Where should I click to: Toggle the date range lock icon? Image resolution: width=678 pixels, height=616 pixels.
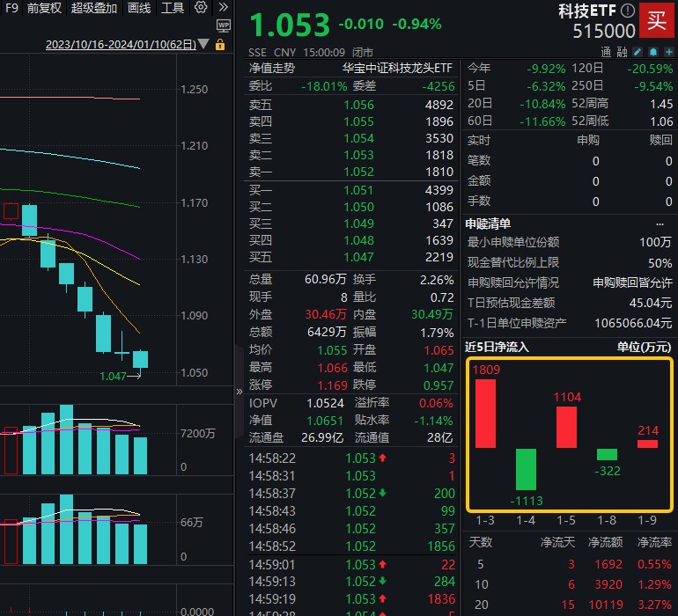pos(220,44)
